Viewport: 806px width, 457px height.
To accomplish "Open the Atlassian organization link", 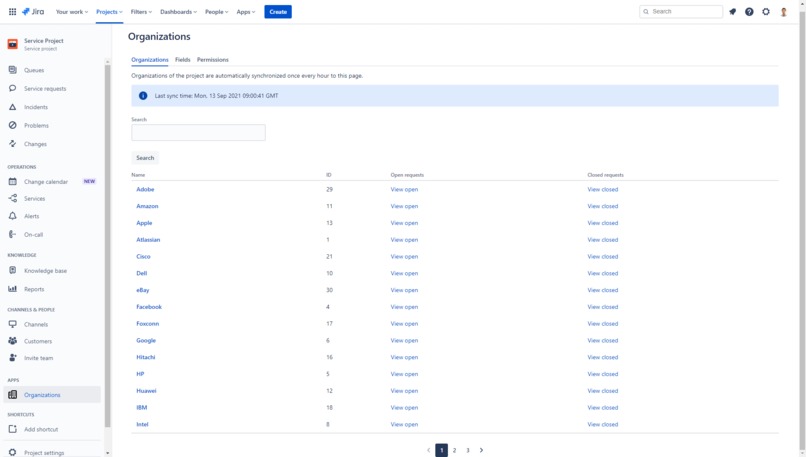I will pos(148,240).
